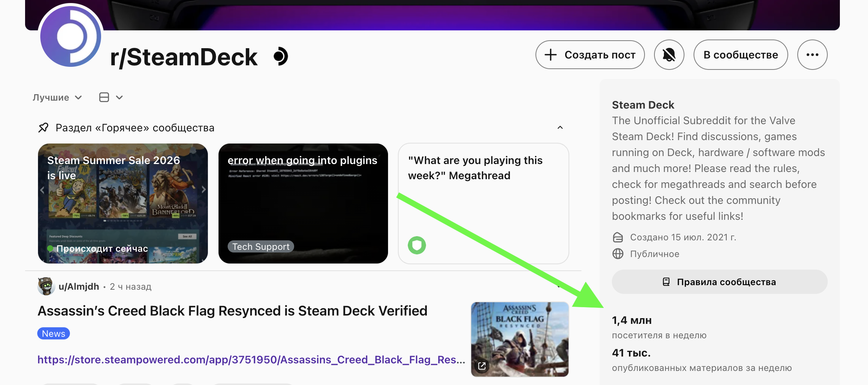Click the u/Almjdh user avatar
This screenshot has width=868, height=385.
coord(46,286)
